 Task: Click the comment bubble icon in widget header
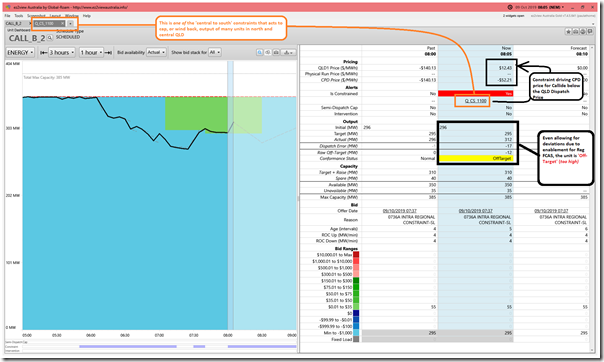click(x=590, y=32)
